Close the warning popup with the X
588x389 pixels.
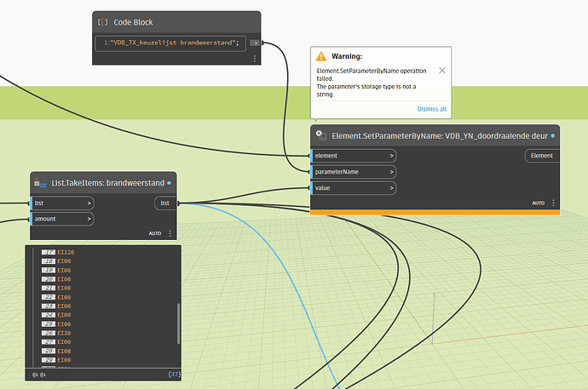[442, 70]
